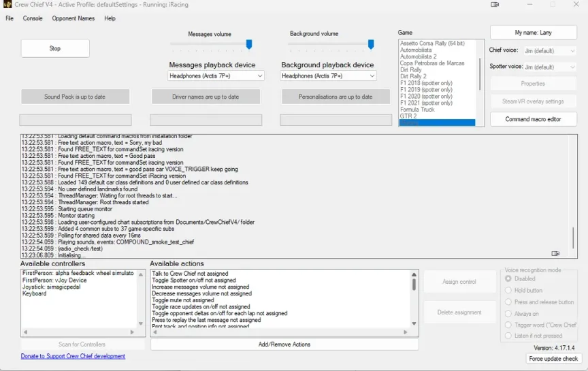Select F1 2021 (spotter only) game
The height and width of the screenshot is (371, 588).
[427, 103]
